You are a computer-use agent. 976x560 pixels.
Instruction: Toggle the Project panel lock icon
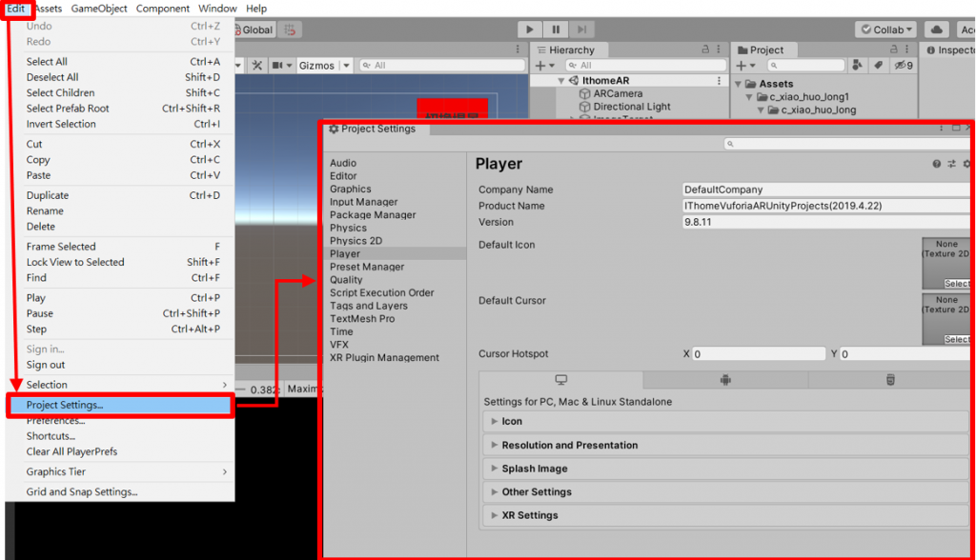coord(893,49)
